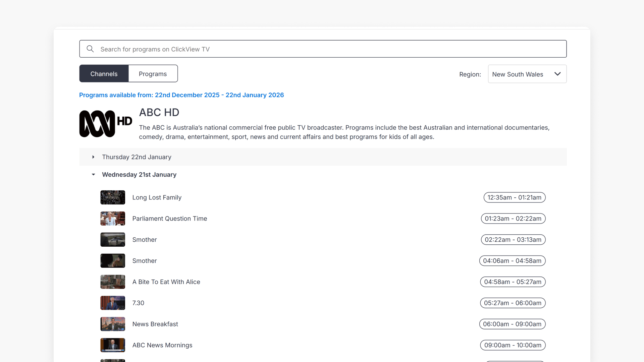
Task: Click the 04:58am - 05:27am time badge
Action: (513, 282)
